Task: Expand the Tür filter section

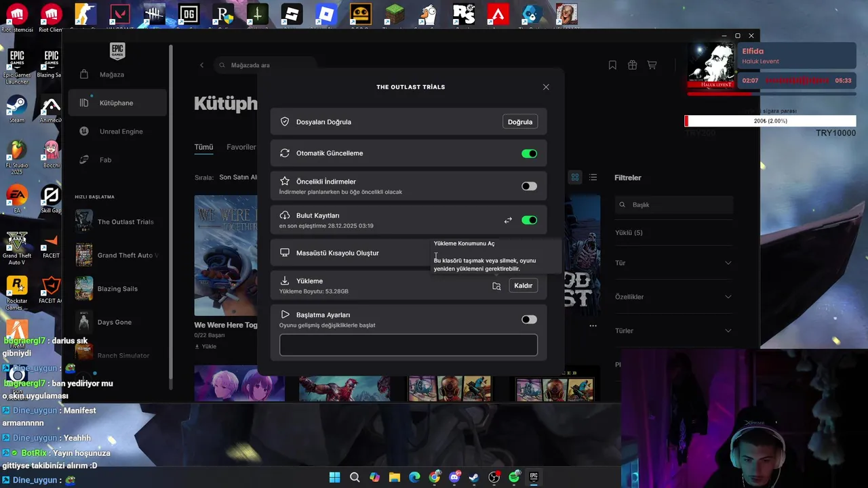Action: 673,263
